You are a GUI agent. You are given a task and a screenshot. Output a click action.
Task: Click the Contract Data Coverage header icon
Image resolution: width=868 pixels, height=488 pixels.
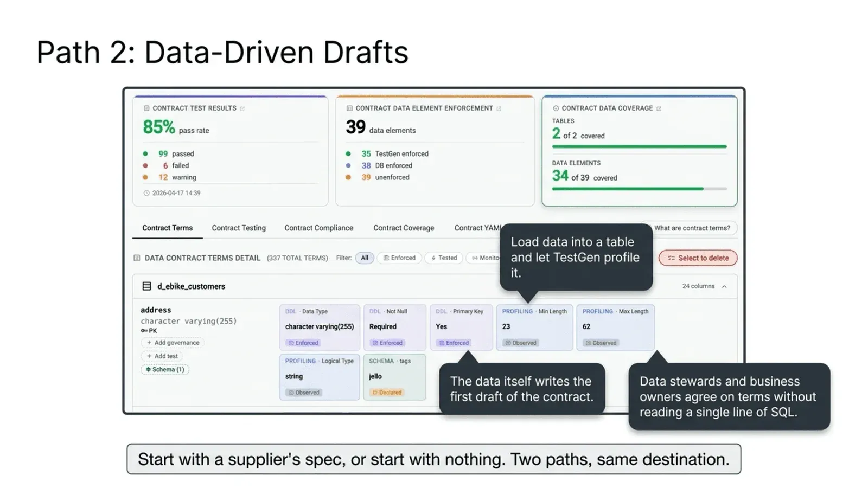click(556, 108)
